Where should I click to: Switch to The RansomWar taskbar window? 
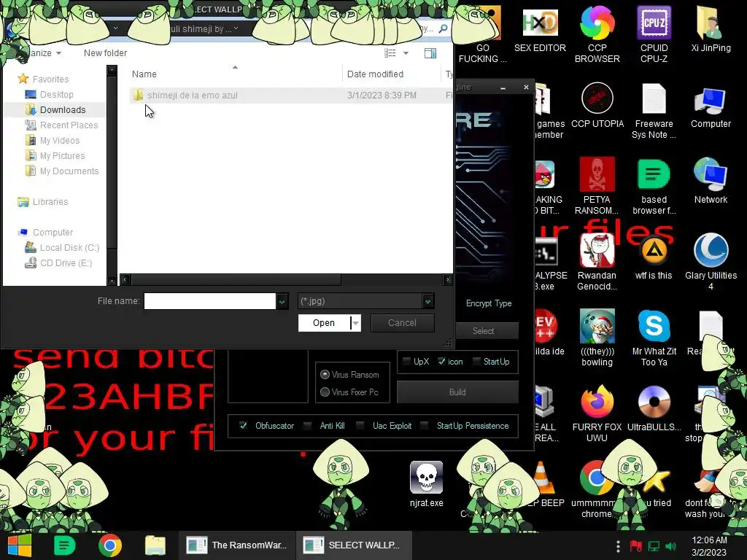coord(238,545)
